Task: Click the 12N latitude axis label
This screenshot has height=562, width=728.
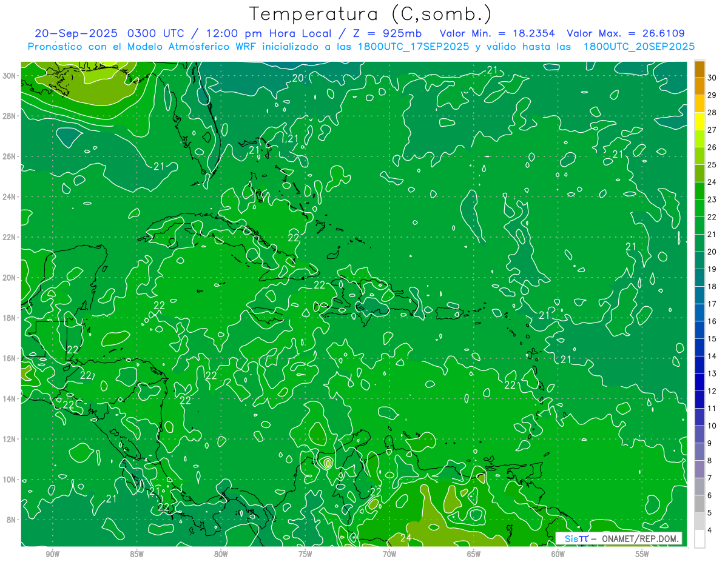Action: pos(10,439)
